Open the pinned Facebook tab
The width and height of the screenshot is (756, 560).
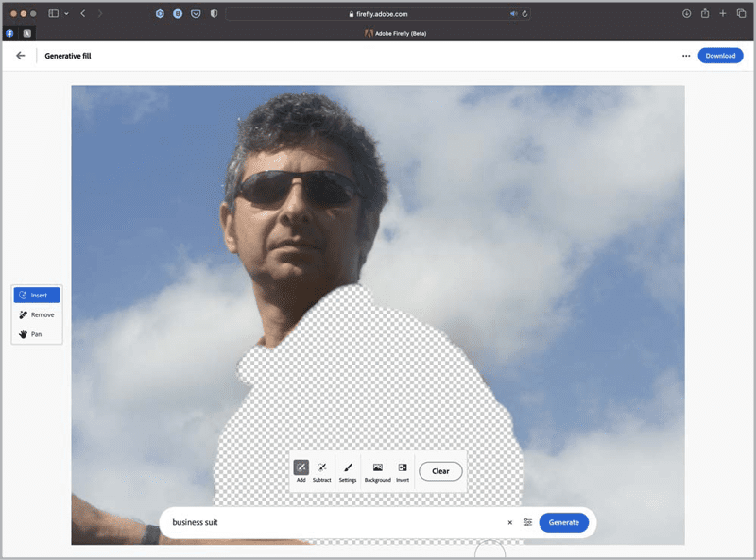9,33
